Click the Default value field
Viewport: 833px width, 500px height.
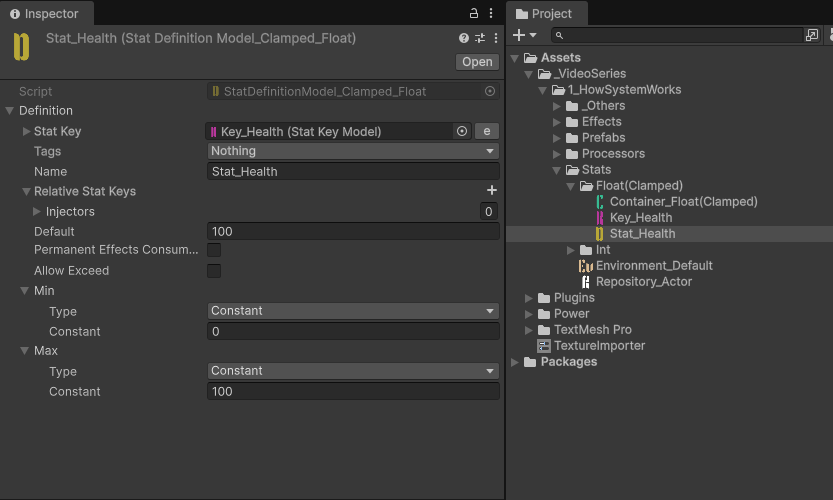tap(353, 232)
